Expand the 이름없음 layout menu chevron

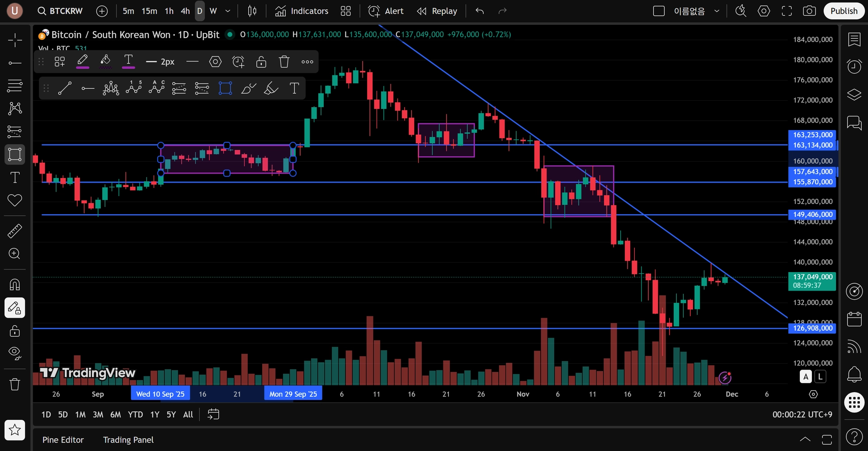point(717,11)
